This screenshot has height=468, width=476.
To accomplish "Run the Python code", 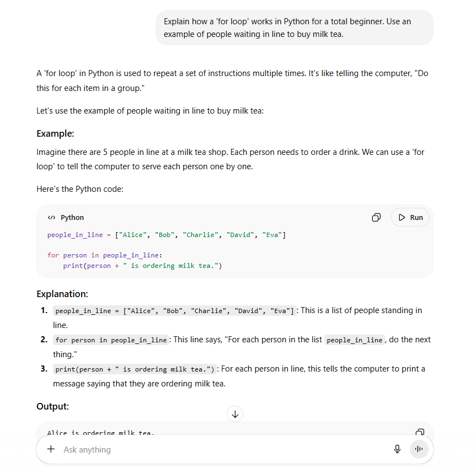I will point(410,218).
